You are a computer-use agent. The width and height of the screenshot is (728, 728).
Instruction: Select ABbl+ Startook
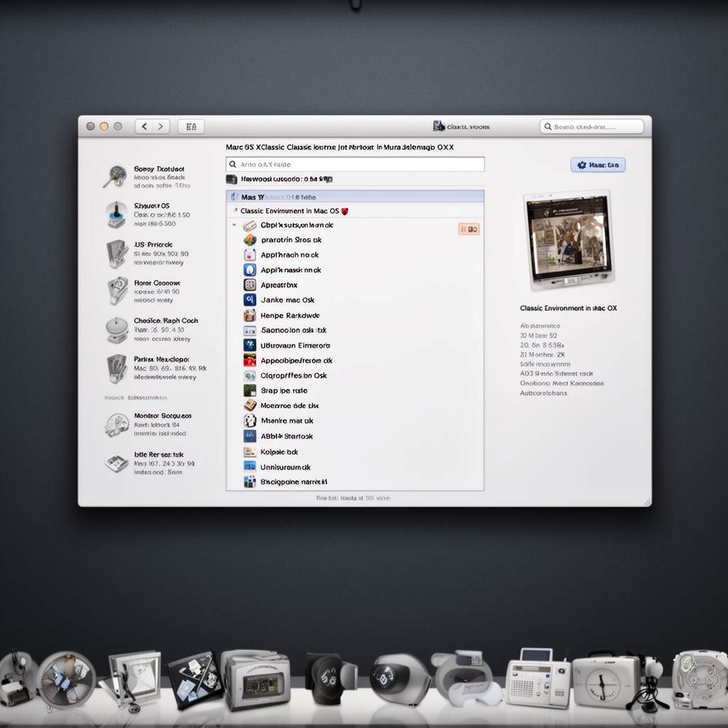pos(355,436)
